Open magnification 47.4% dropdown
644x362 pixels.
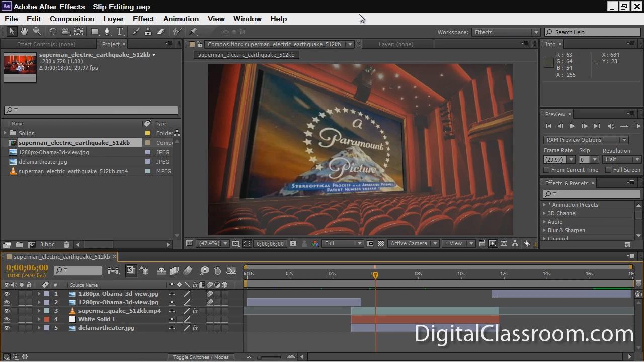212,244
